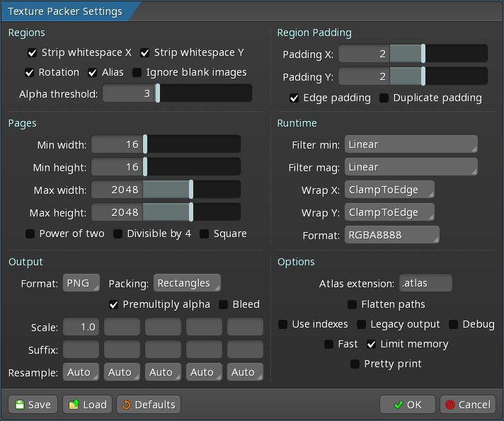This screenshot has height=421, width=504.
Task: Click the Save button with disk icon
Action: point(33,405)
